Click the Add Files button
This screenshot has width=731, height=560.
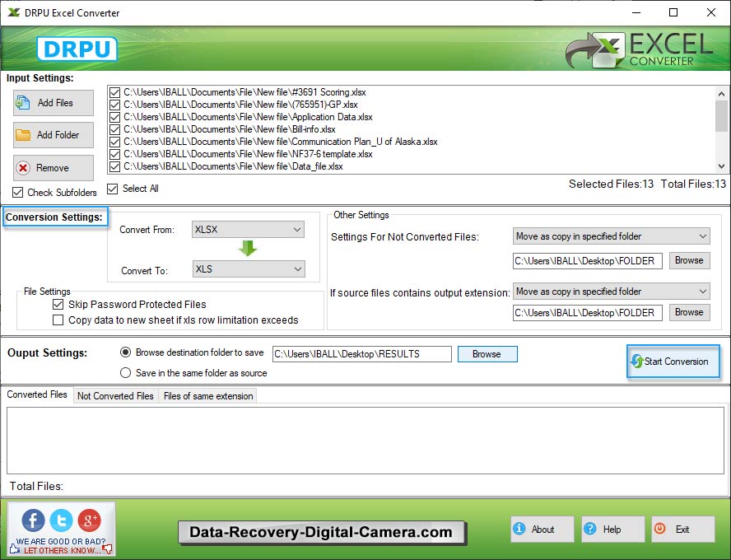point(54,103)
